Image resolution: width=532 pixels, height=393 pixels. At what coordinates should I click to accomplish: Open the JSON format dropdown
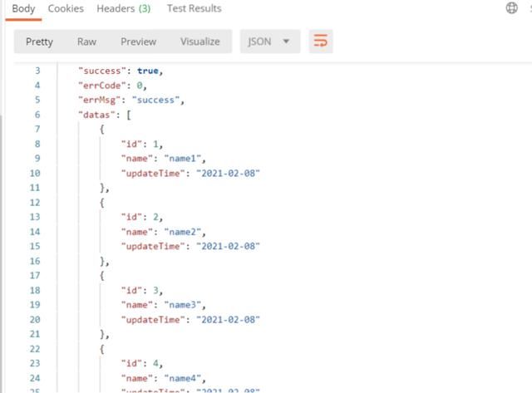pyautogui.click(x=270, y=42)
